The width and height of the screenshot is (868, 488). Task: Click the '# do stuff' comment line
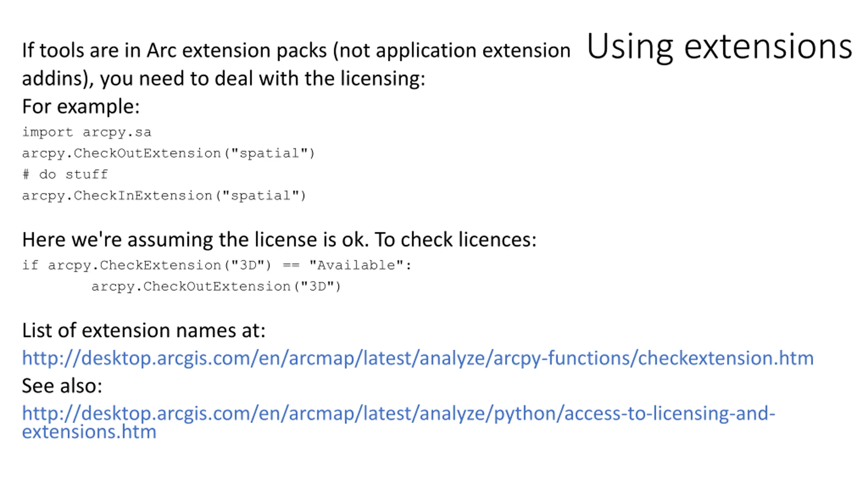(x=65, y=174)
